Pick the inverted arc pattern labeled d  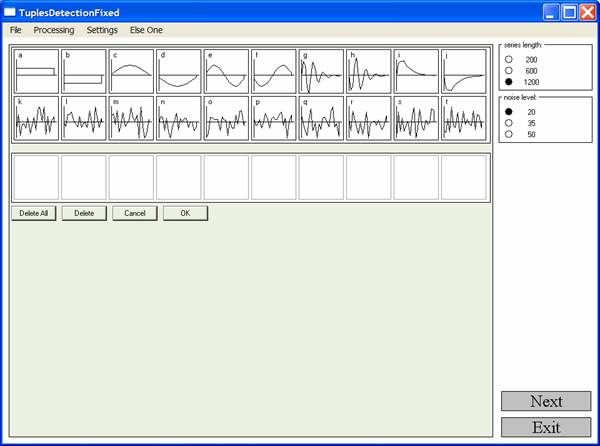tap(179, 71)
